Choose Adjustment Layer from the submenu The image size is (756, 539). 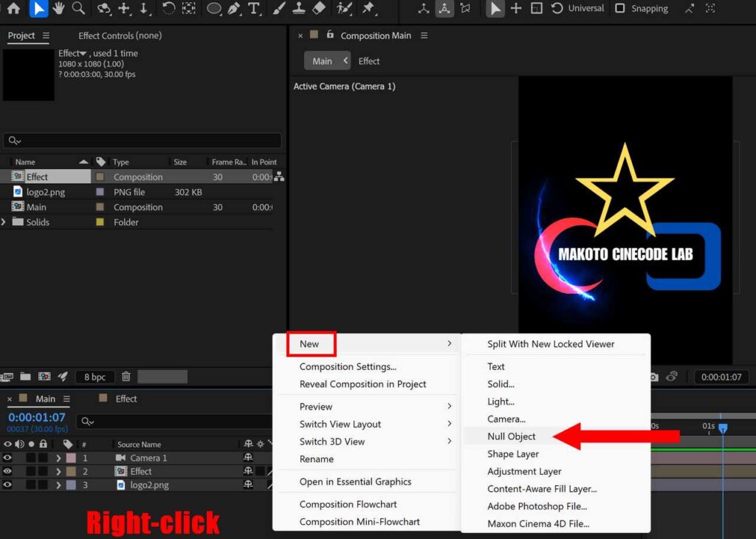(524, 471)
